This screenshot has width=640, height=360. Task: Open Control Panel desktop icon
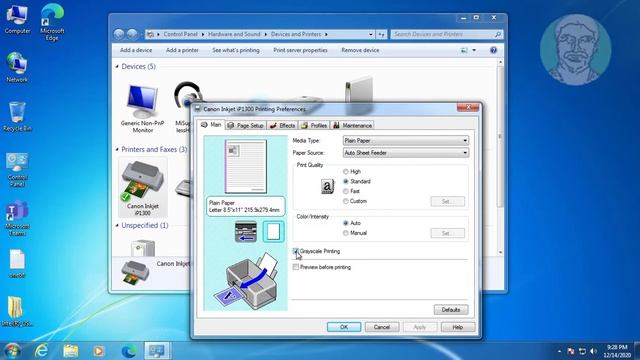click(x=17, y=169)
